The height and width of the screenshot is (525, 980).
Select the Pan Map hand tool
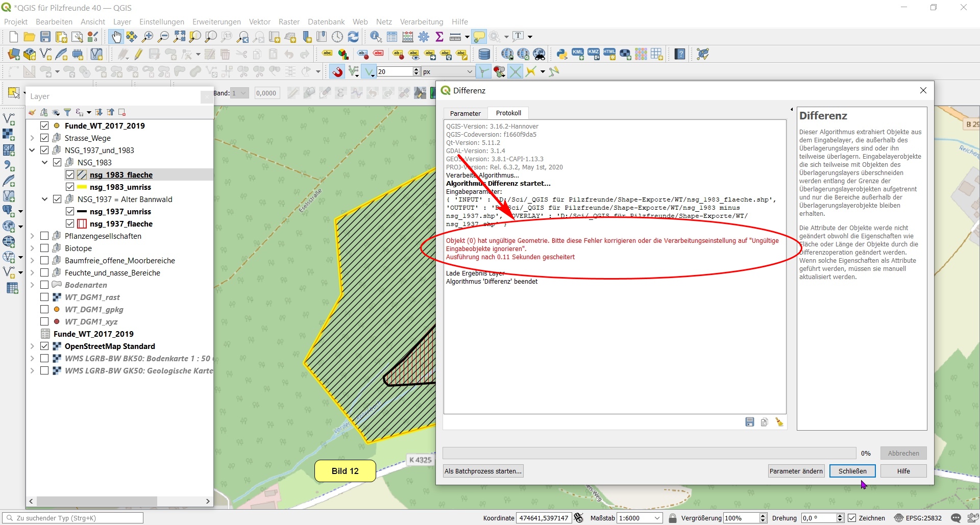(116, 37)
